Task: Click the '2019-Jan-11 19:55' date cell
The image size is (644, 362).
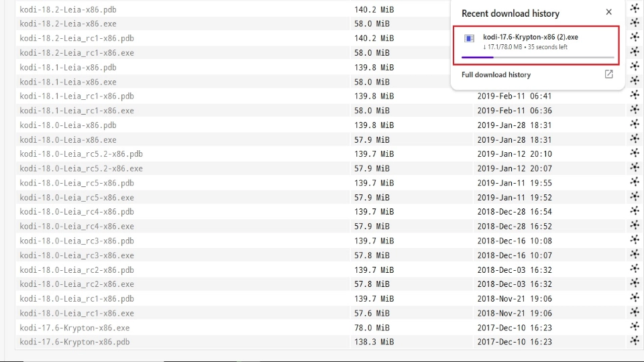Action: (x=515, y=183)
